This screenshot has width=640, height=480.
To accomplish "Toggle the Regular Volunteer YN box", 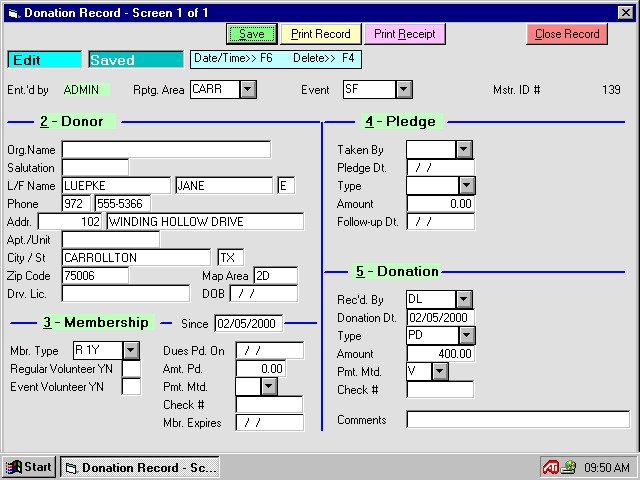I will (x=131, y=369).
